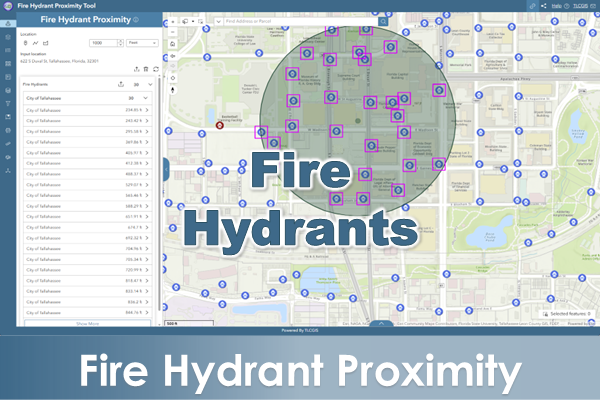Click the Show More button

pos(88,323)
